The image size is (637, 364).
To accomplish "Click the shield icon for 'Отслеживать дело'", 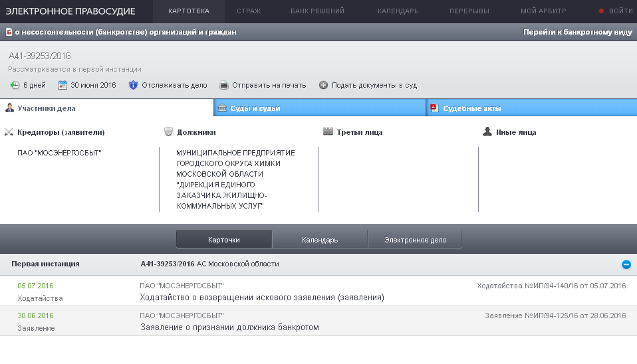I will coord(133,85).
